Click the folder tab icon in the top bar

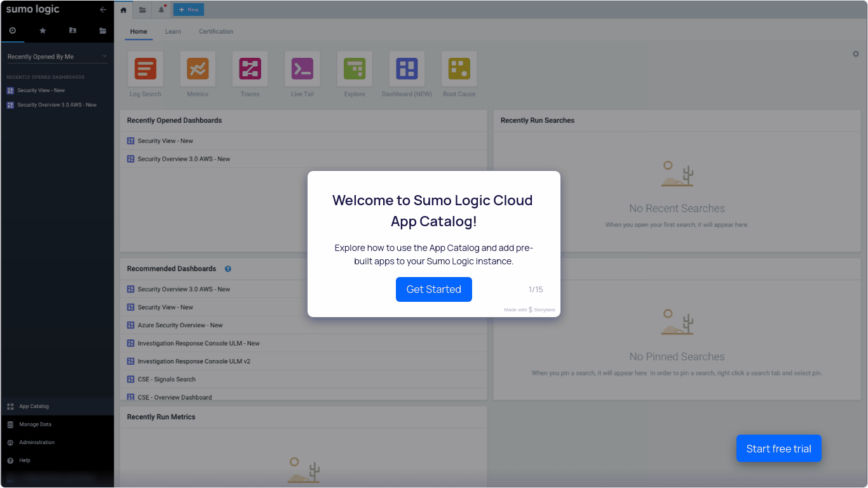pos(142,10)
